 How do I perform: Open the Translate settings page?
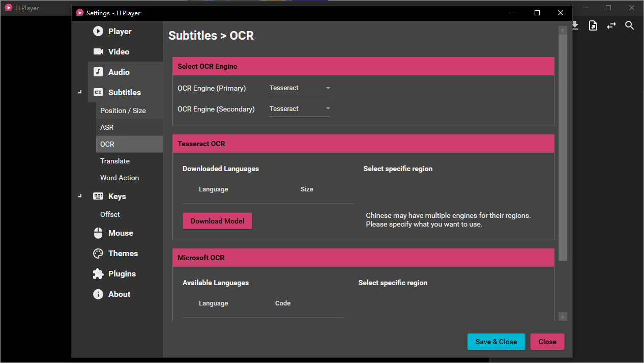pyautogui.click(x=115, y=161)
